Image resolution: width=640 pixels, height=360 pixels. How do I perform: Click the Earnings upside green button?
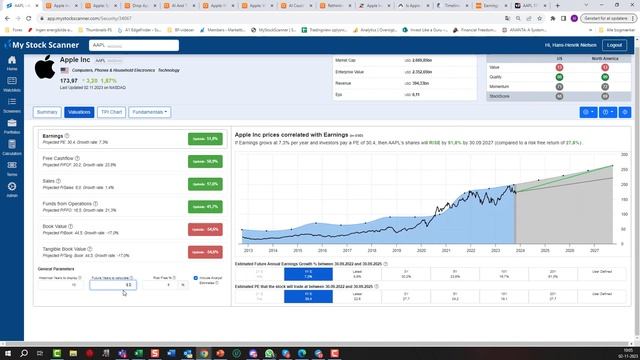click(205, 139)
